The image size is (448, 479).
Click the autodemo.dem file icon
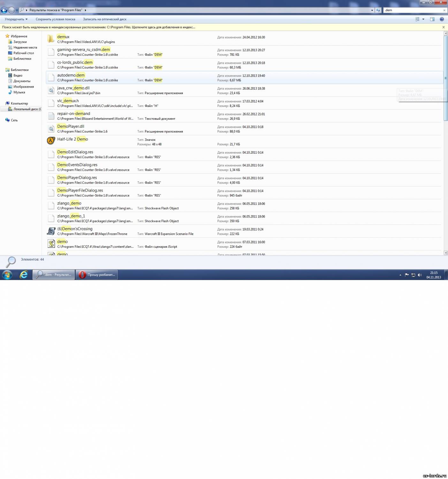pos(51,77)
